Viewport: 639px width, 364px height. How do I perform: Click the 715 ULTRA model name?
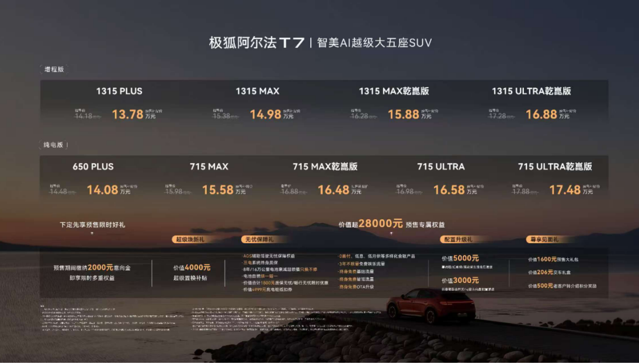click(441, 166)
